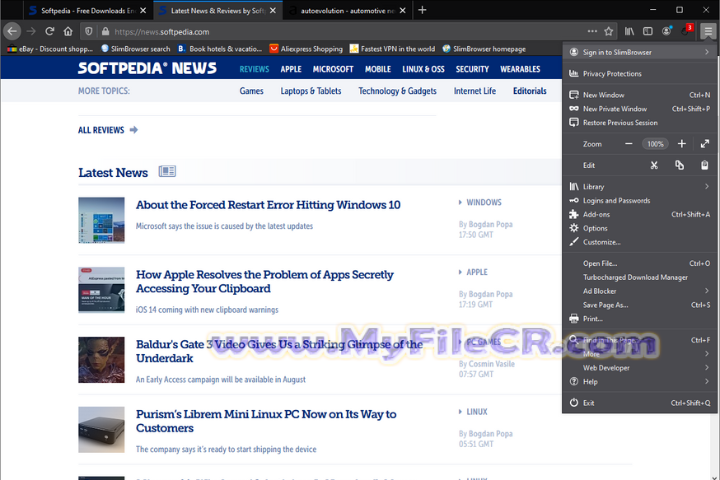The image size is (720, 480).
Task: Choose Save Page As...
Action: pos(640,305)
